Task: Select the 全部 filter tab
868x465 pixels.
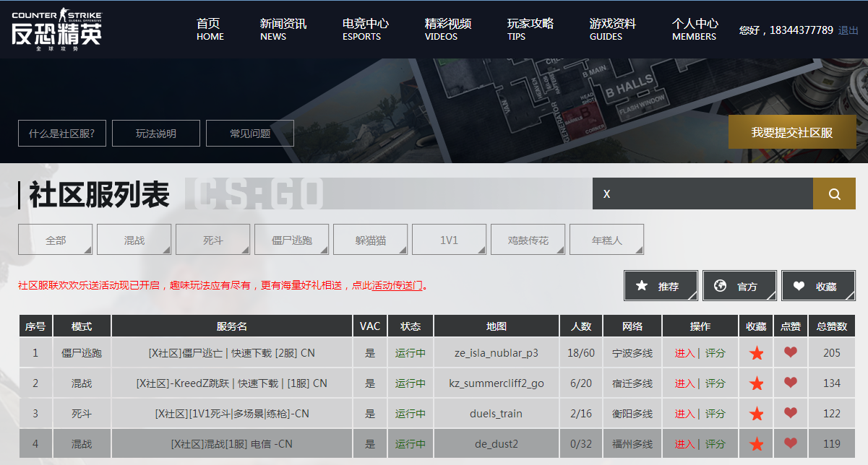Action: pos(55,239)
